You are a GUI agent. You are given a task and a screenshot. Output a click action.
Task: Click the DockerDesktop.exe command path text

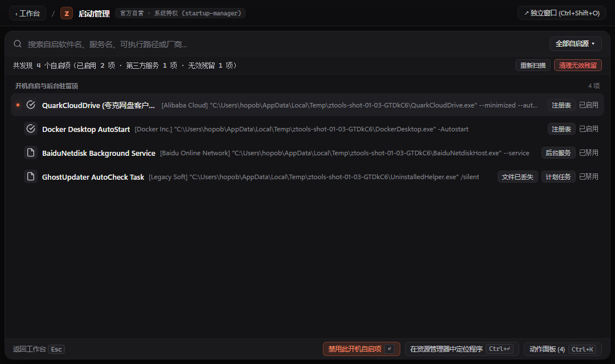coord(301,129)
